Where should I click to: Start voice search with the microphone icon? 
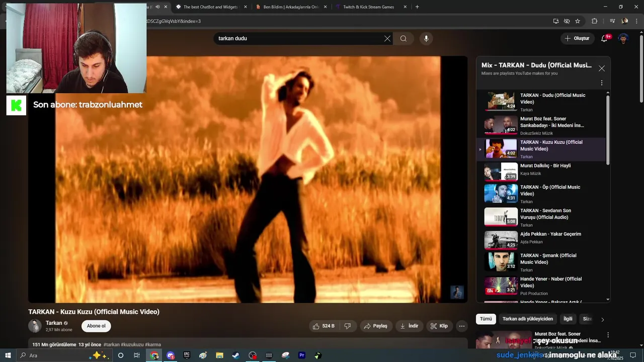pos(426,39)
